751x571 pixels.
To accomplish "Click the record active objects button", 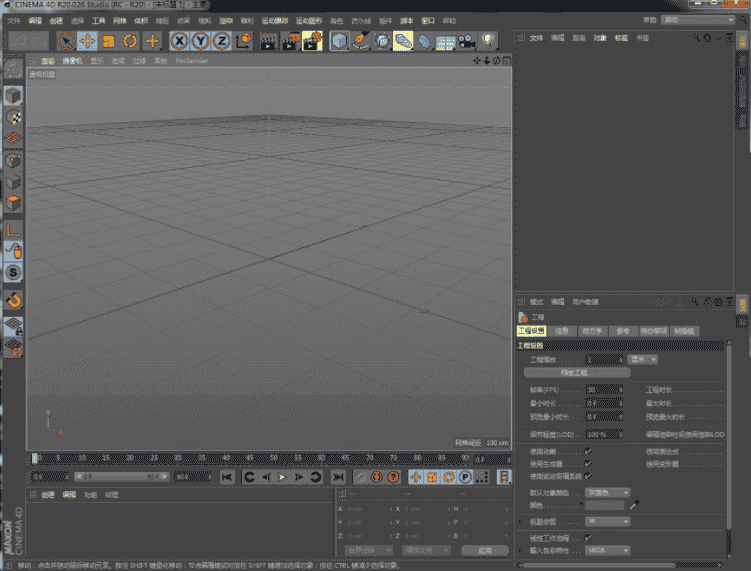I will [360, 477].
